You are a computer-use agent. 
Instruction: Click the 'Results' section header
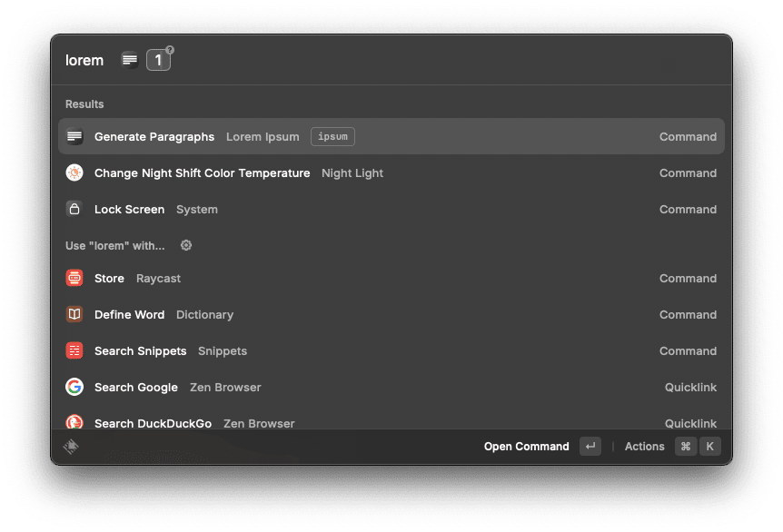(x=84, y=103)
